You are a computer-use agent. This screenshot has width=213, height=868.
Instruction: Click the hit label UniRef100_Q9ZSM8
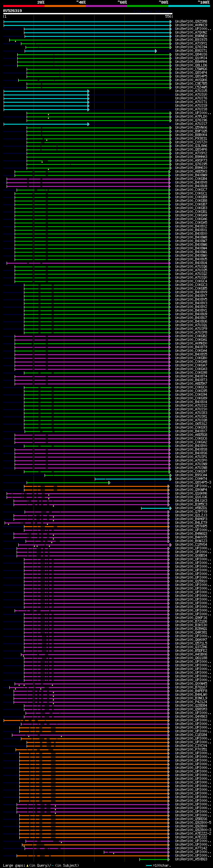[x=191, y=22]
